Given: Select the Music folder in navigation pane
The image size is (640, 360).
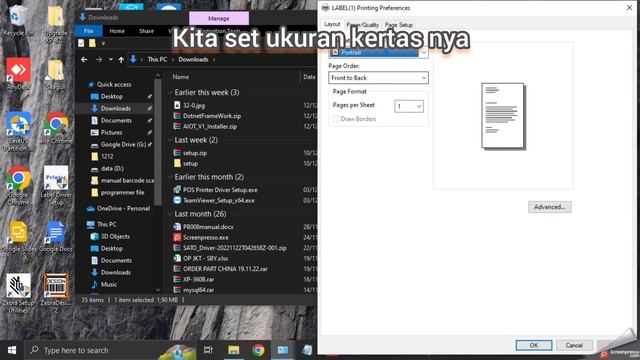Looking at the screenshot, I should point(109,284).
